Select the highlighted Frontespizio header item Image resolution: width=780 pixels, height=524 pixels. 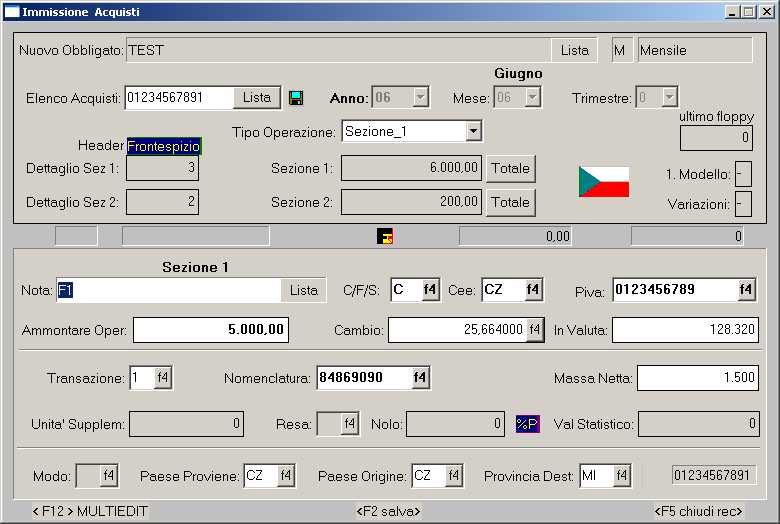pyautogui.click(x=164, y=146)
